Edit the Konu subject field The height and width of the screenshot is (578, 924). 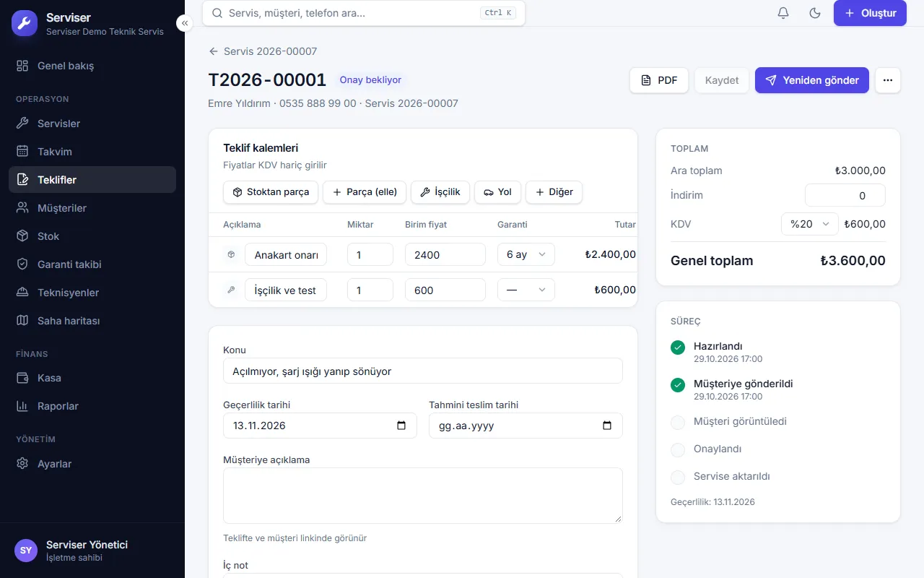[423, 371]
